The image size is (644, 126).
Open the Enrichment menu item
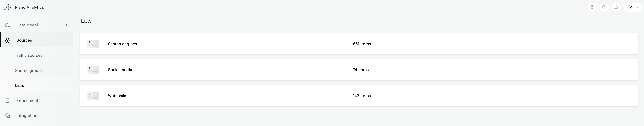pos(27,101)
